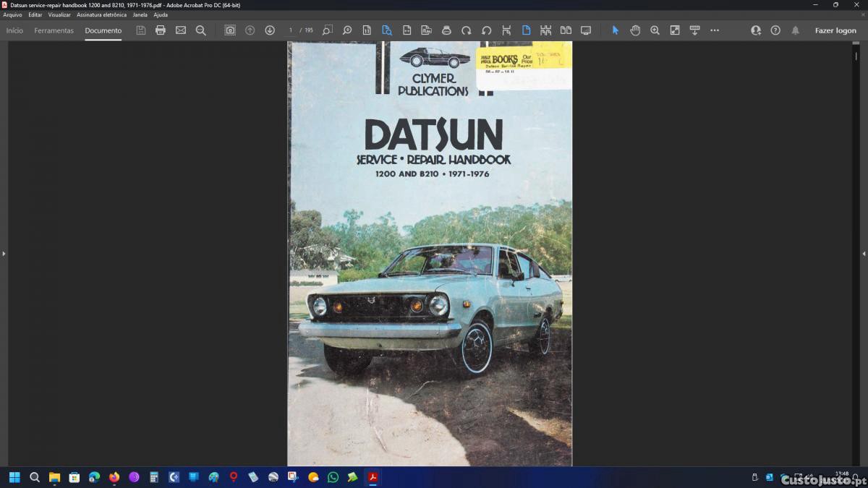Open the more tools ellipsis menu
868x488 pixels.
[x=715, y=30]
